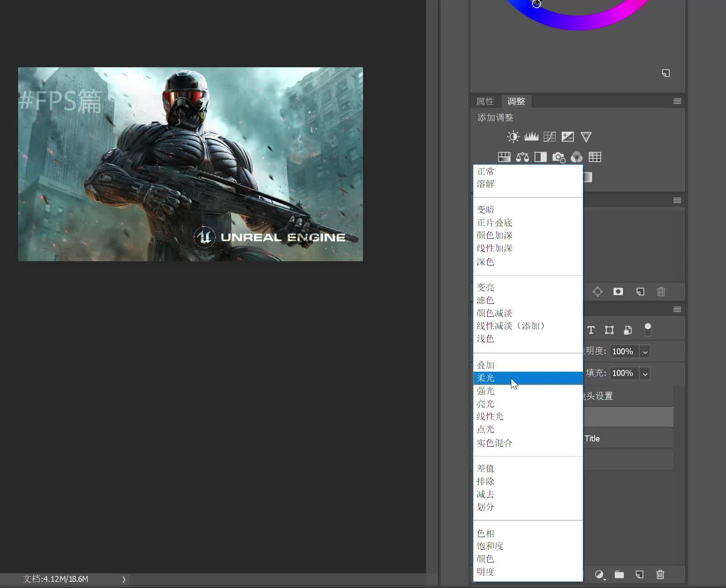726x588 pixels.
Task: Choose 点光 blend mode
Action: [x=528, y=429]
